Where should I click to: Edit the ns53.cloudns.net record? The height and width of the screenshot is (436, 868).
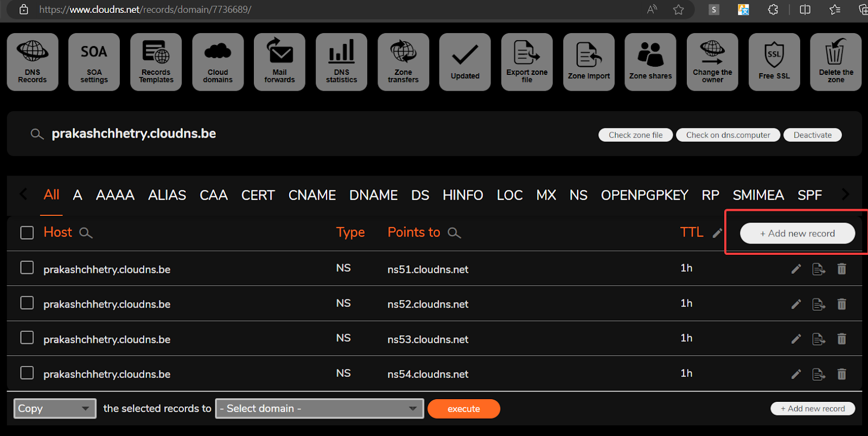click(796, 339)
